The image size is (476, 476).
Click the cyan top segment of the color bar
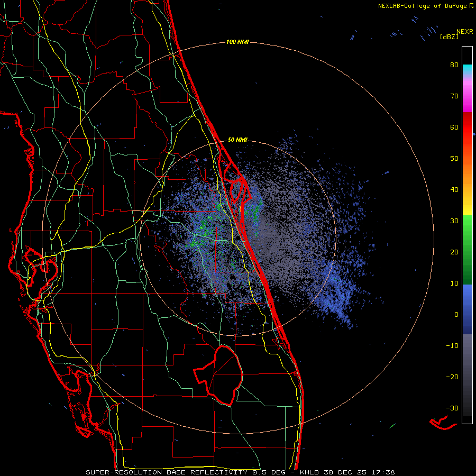[467, 69]
